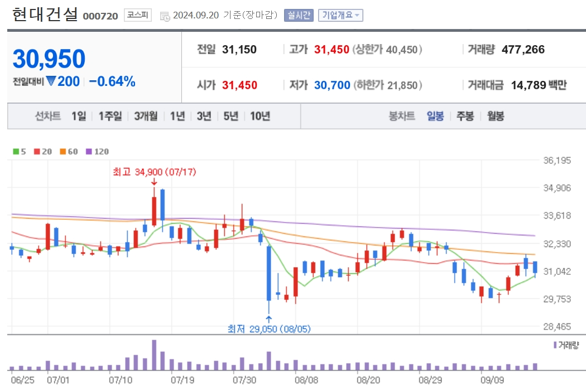Click the green 5-day moving average legend square
The width and height of the screenshot is (586, 392).
tap(16, 151)
